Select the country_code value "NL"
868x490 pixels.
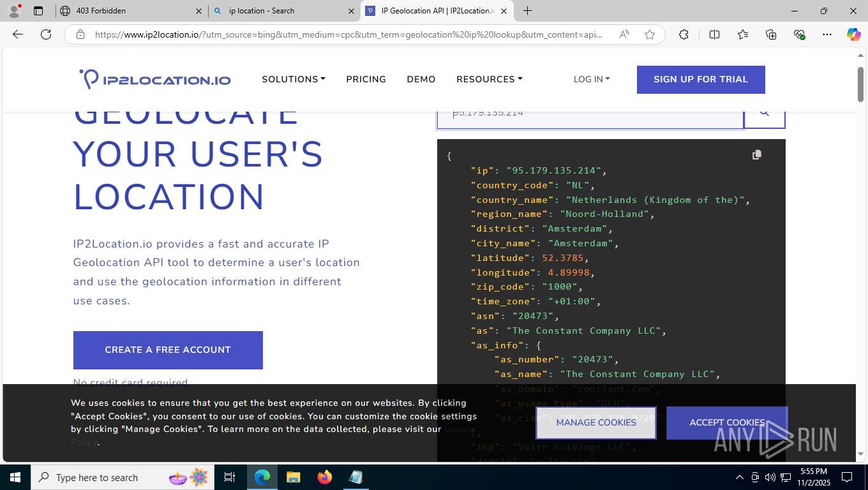pyautogui.click(x=578, y=185)
